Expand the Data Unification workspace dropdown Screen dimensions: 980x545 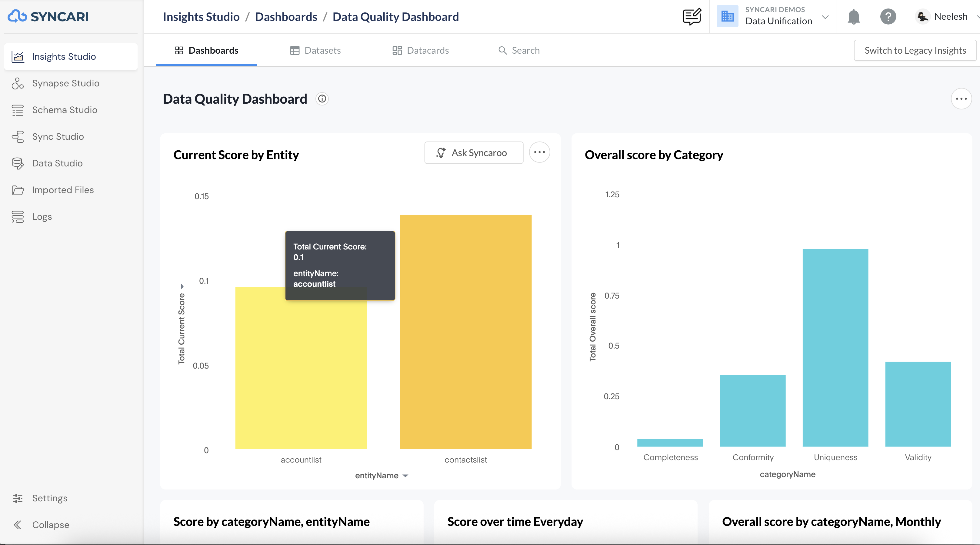[825, 17]
